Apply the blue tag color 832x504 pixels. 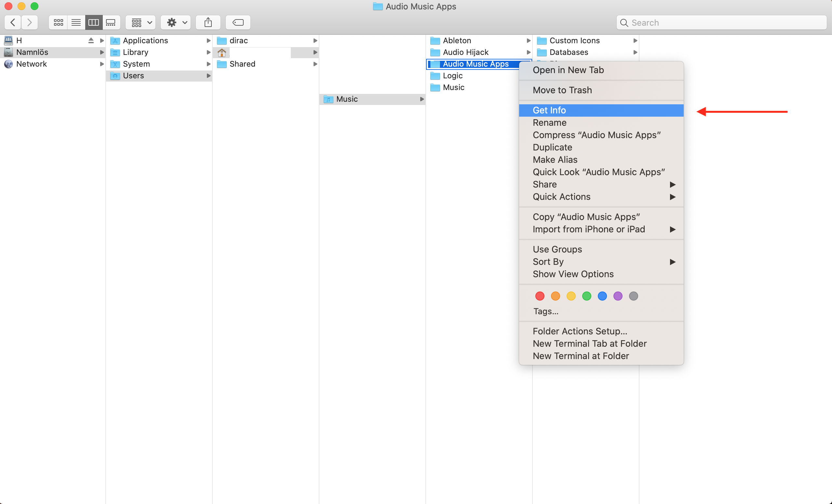[x=602, y=296]
